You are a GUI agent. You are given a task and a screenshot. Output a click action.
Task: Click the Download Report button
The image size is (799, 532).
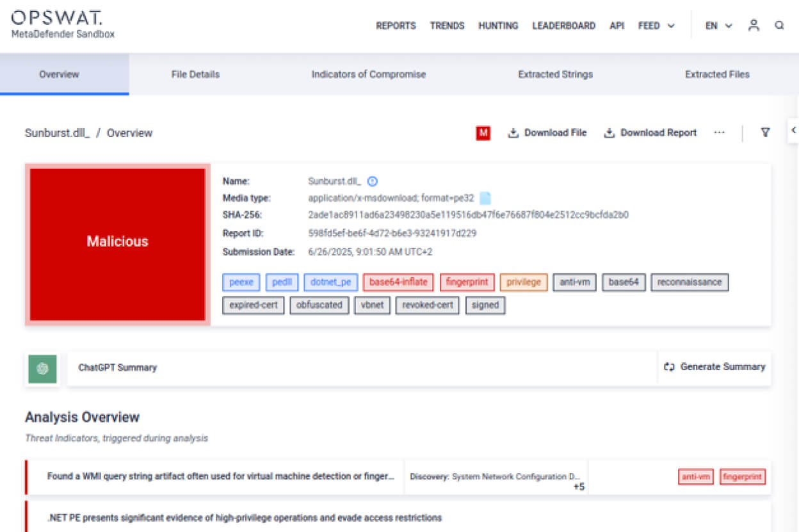point(650,133)
